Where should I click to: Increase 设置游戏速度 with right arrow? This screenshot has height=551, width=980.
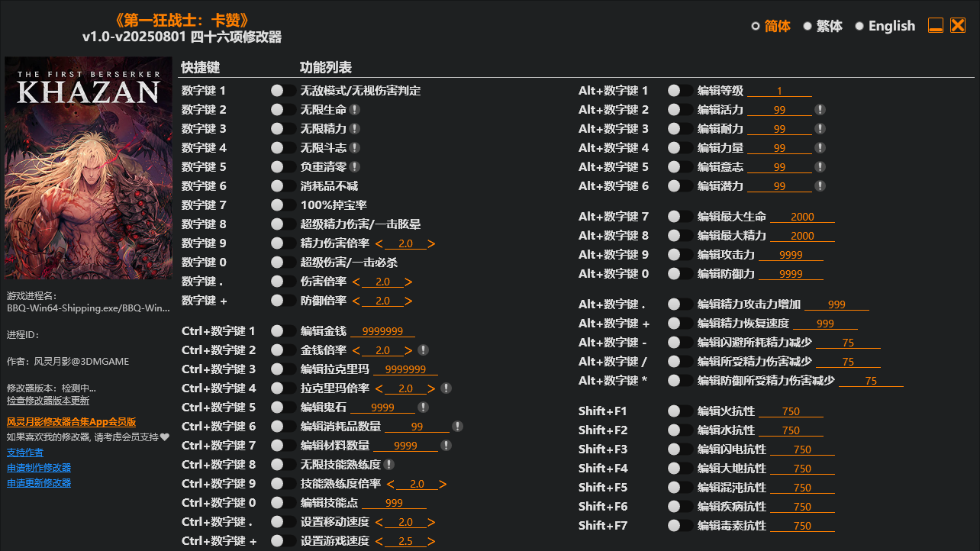click(432, 542)
